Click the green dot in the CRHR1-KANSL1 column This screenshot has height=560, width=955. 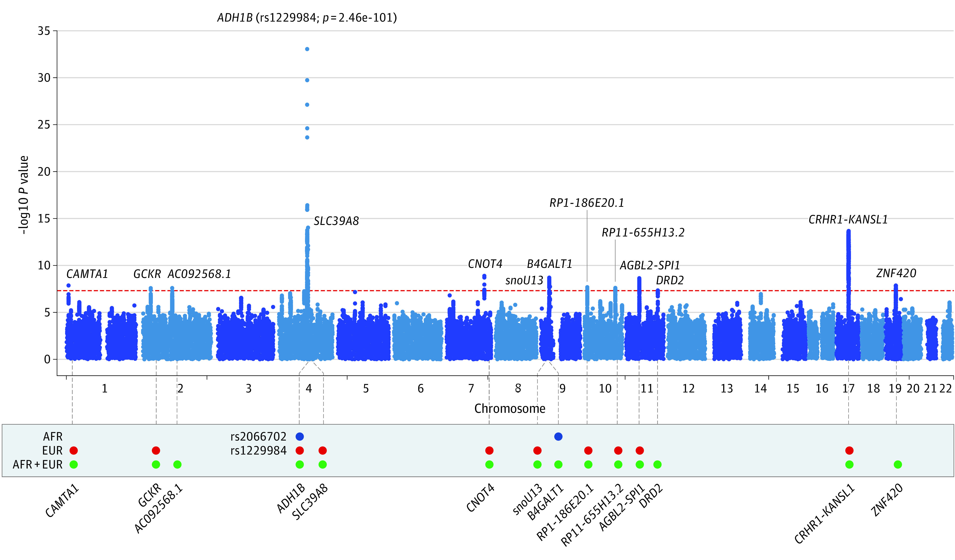pos(849,465)
